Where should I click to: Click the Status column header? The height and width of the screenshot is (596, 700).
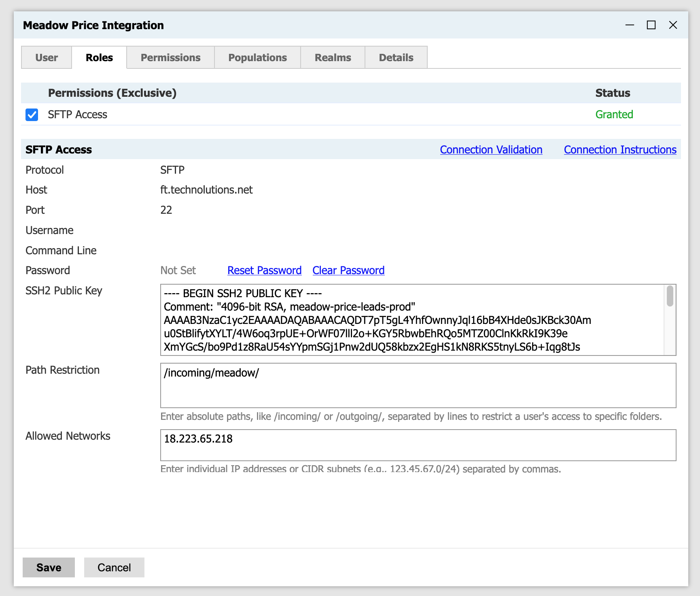coord(613,93)
